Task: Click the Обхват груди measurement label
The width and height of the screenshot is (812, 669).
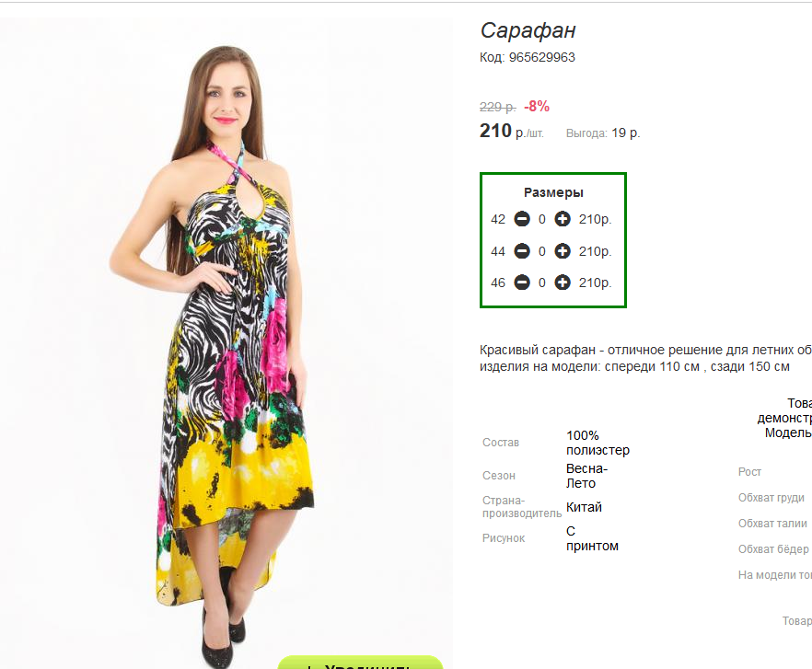Action: point(771,498)
